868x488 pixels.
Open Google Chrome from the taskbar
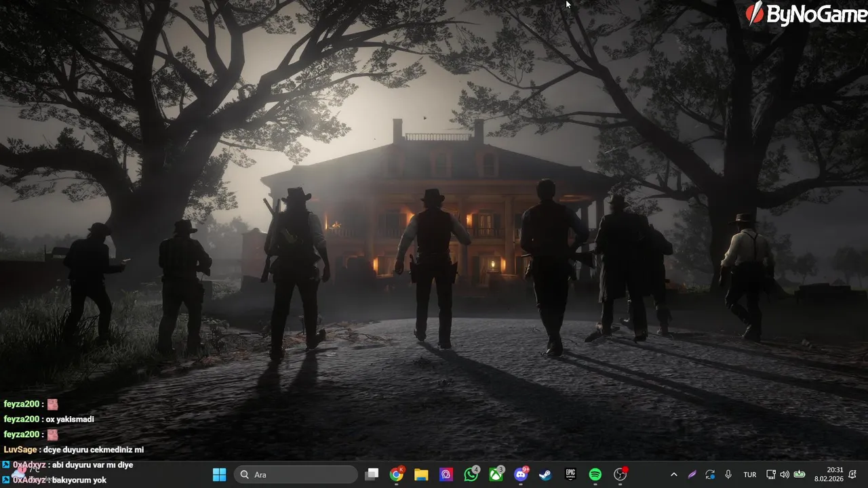[x=397, y=474]
